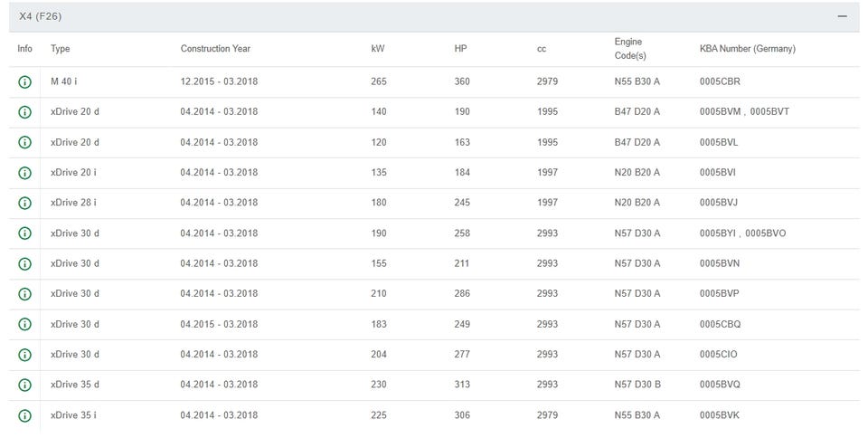Click KBA number 0005BVJ
This screenshot has width=868, height=438.
719,203
